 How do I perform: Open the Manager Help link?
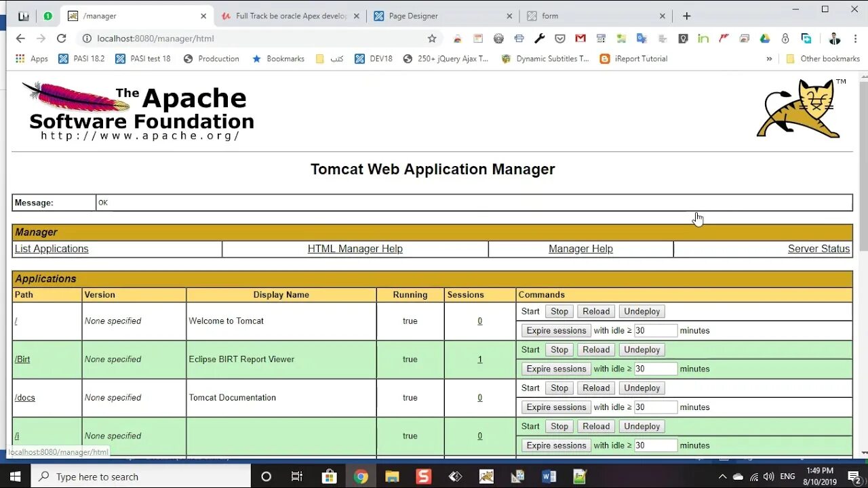(580, 249)
